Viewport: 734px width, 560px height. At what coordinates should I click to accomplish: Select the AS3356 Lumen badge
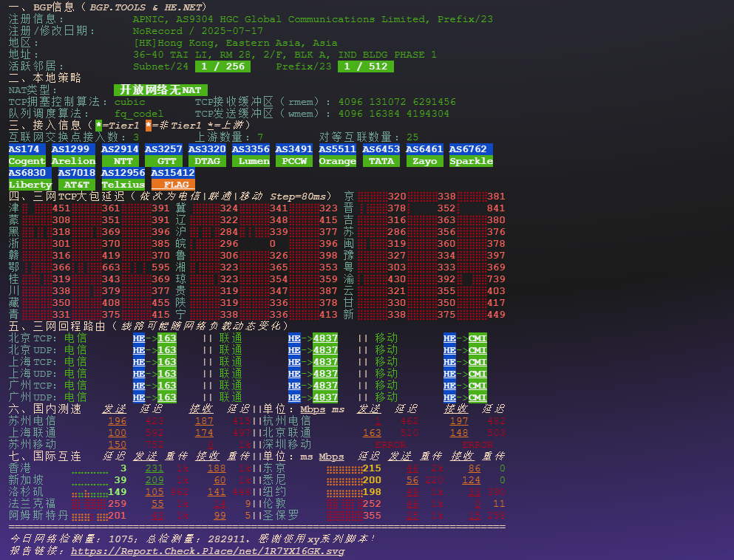[x=251, y=155]
